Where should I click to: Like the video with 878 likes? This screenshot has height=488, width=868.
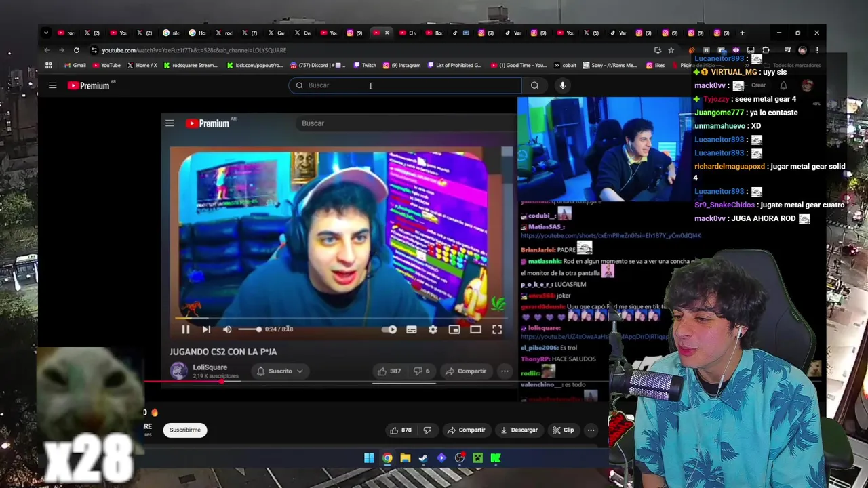point(401,430)
